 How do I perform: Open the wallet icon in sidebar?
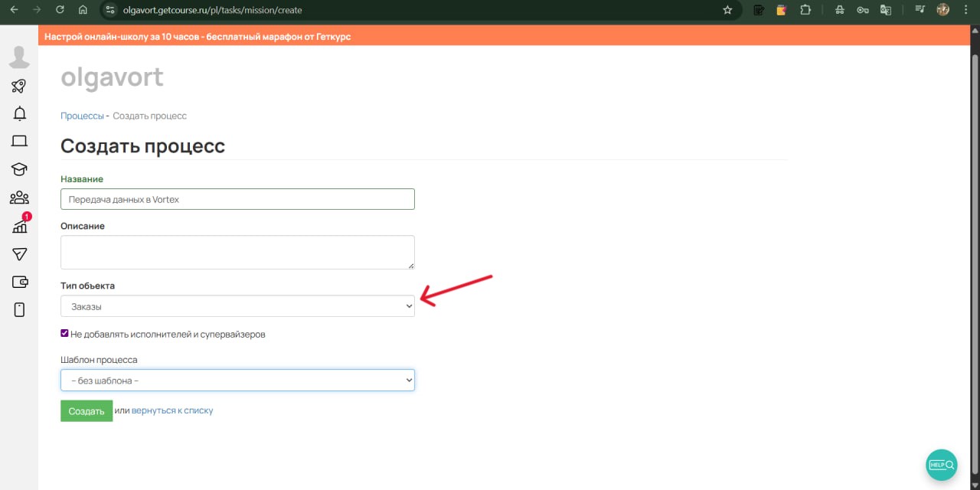tap(19, 282)
